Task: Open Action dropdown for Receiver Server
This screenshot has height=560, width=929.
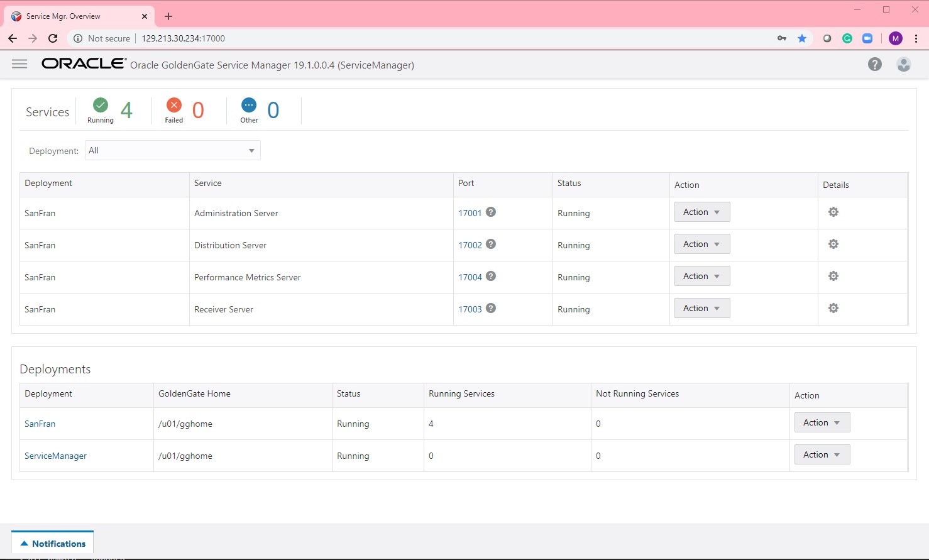Action: (x=702, y=308)
